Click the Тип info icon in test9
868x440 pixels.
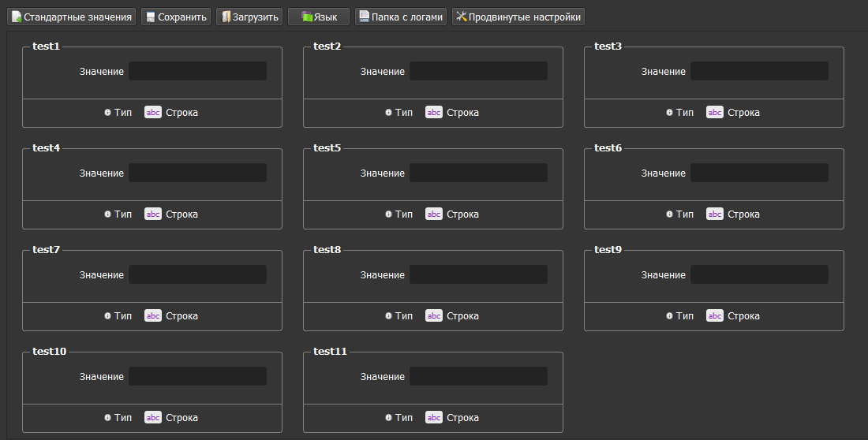coord(669,316)
